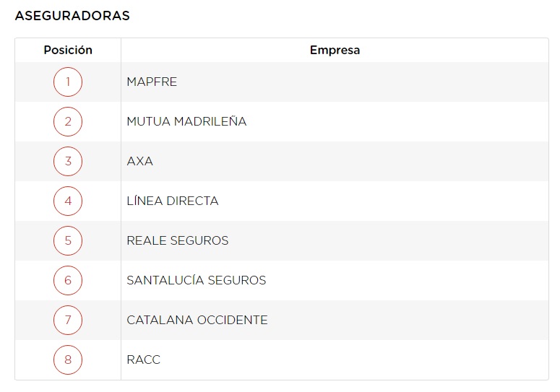Select SANTALUCÍA SEGUROS in the table
Image resolution: width=560 pixels, height=392 pixels.
(196, 280)
